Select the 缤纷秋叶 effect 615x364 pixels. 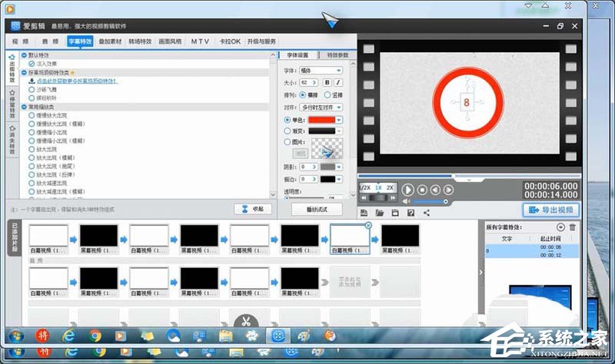tap(43, 98)
